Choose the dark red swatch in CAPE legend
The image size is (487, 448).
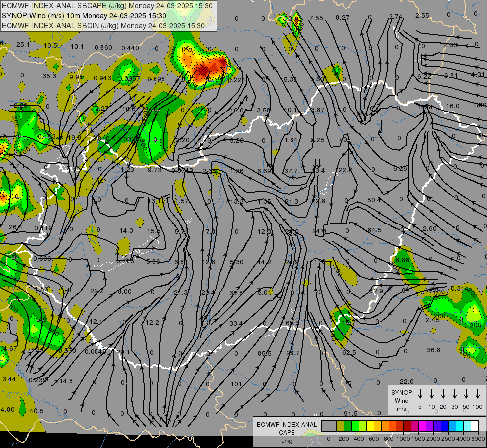click(407, 426)
